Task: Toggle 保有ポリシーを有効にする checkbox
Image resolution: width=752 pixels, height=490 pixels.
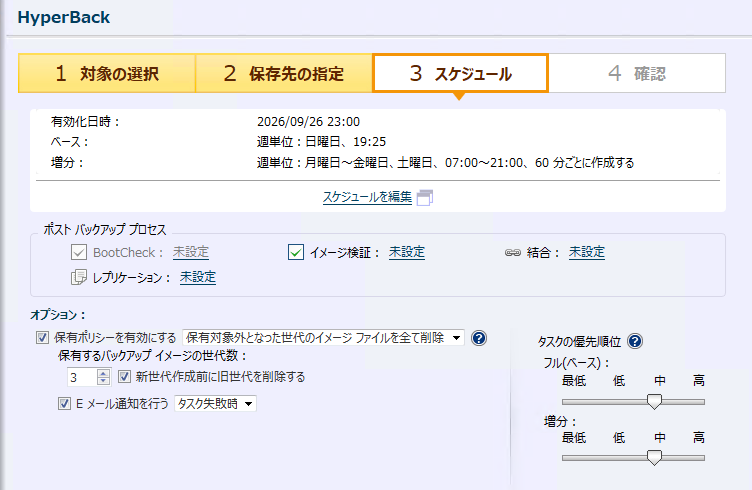Action: pos(42,338)
